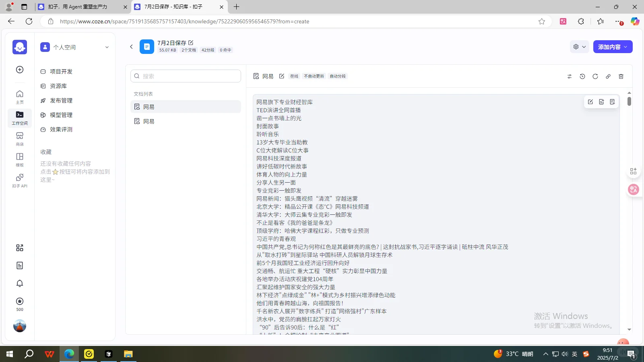The image size is (644, 362).
Task: Click the create plus icon in left rail
Action: tap(20, 70)
